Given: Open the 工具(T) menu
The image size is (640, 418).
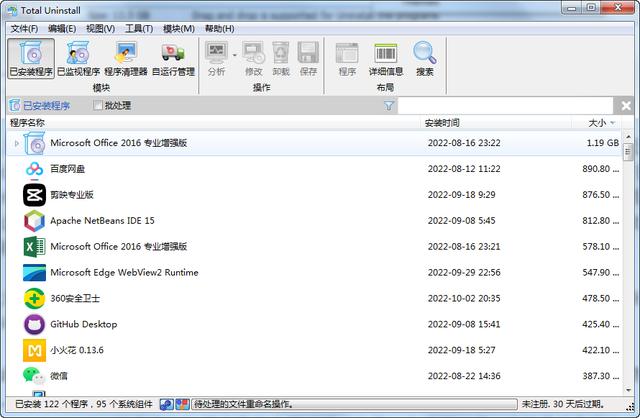Looking at the screenshot, I should (139, 29).
